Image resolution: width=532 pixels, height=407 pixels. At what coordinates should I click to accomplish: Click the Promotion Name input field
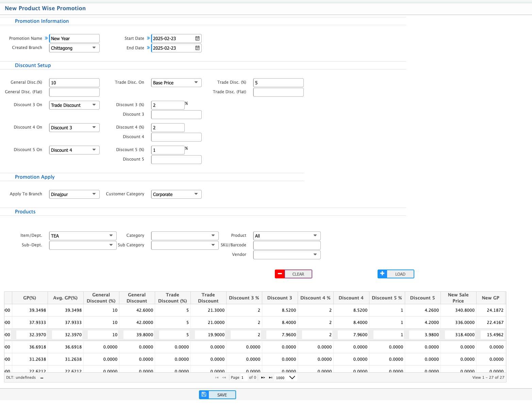(74, 38)
